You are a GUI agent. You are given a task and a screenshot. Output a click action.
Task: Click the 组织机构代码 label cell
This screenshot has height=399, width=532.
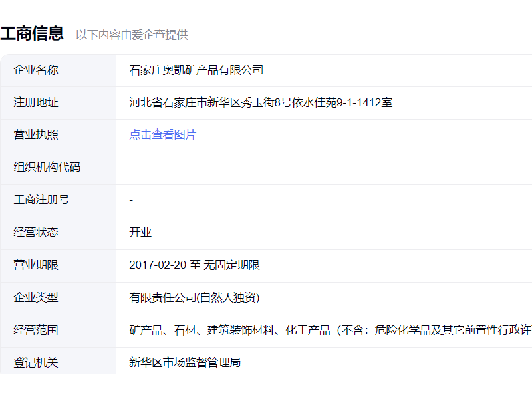(x=47, y=167)
